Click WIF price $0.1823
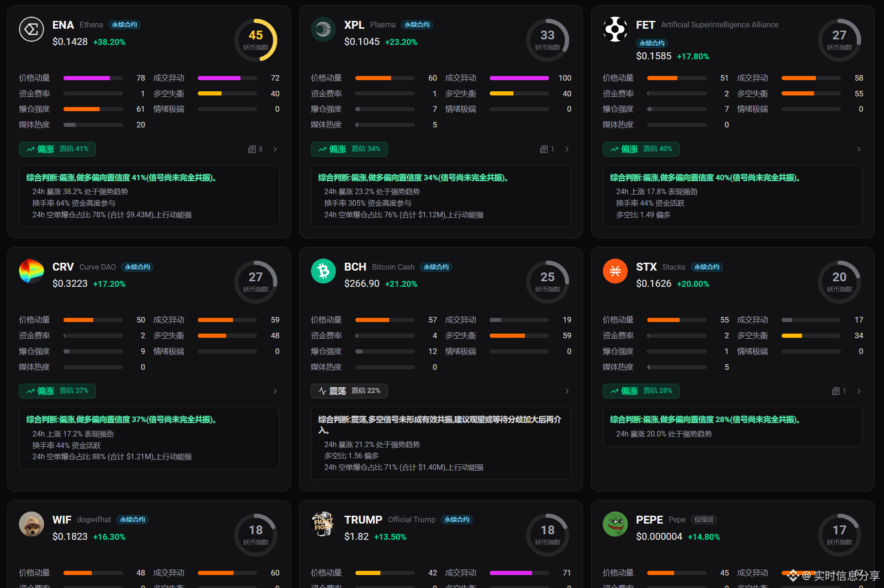 [70, 537]
